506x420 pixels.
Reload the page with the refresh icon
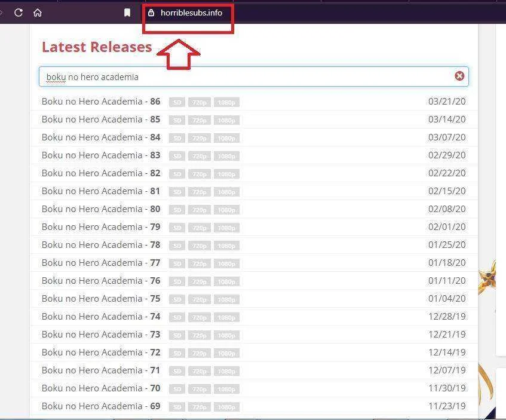pos(19,13)
